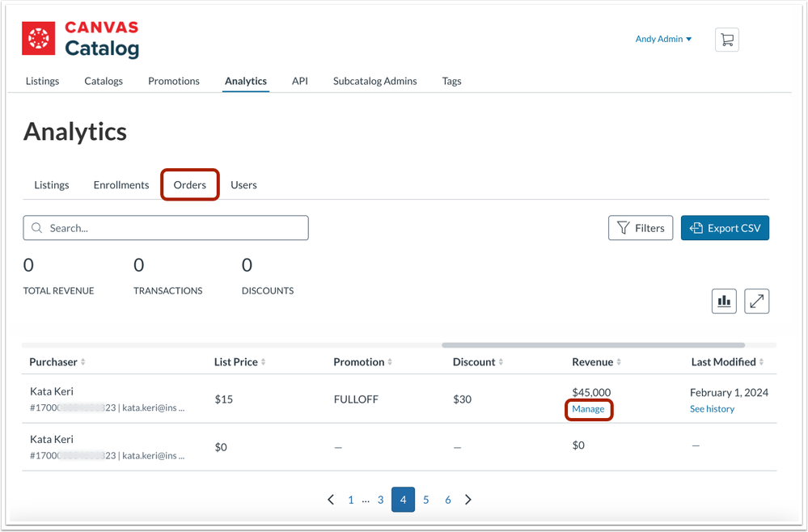808x532 pixels.
Task: Switch to the Orders tab
Action: click(190, 185)
